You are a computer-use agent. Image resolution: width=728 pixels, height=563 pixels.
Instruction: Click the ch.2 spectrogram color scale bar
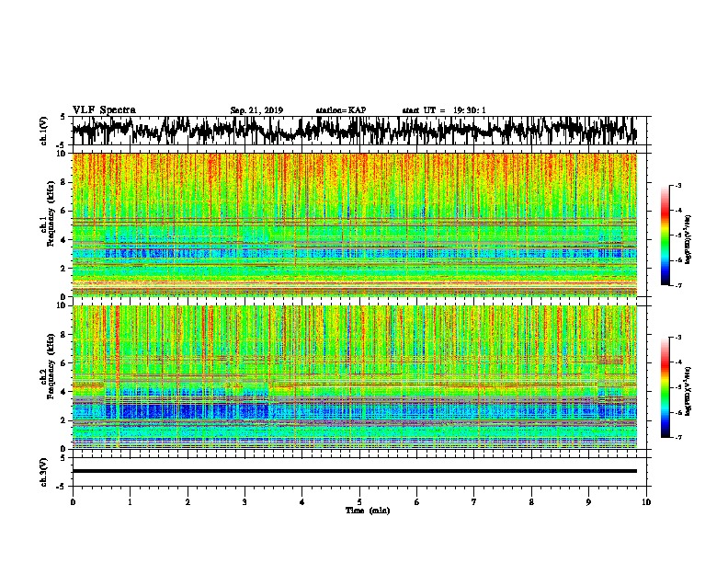tap(665, 387)
